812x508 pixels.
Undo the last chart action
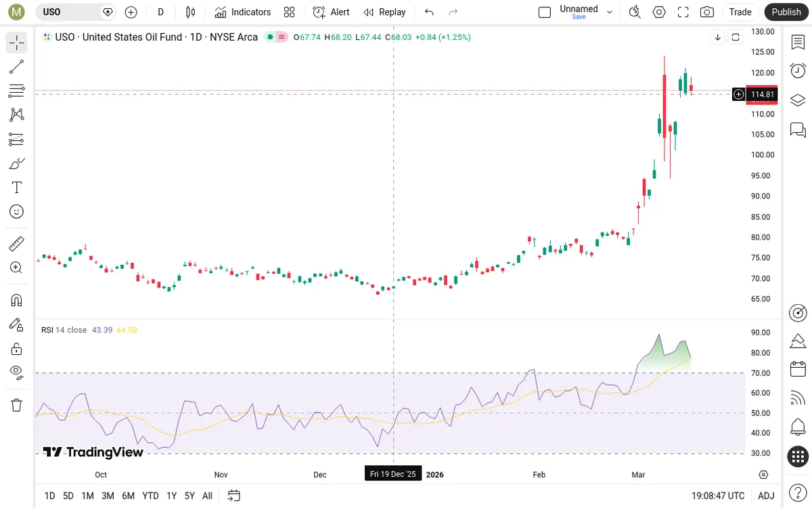pyautogui.click(x=429, y=12)
